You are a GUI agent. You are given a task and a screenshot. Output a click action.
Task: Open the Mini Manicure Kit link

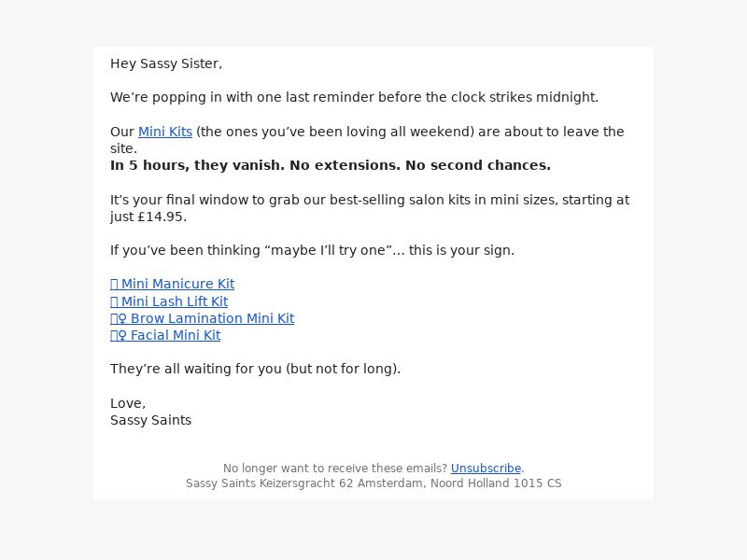pos(172,284)
